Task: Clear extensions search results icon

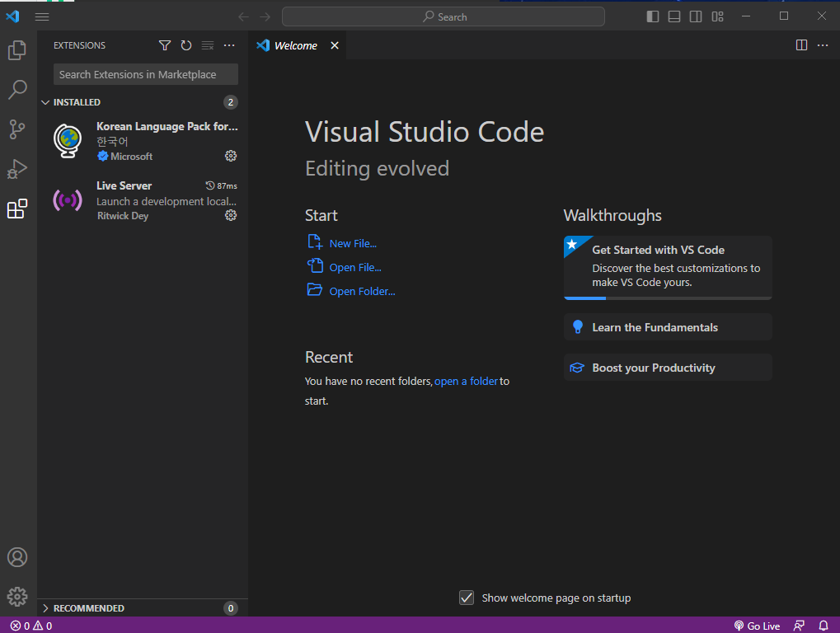Action: tap(208, 45)
